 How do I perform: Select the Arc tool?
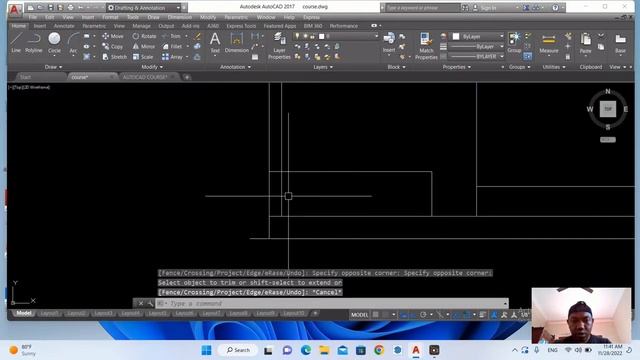(x=73, y=43)
